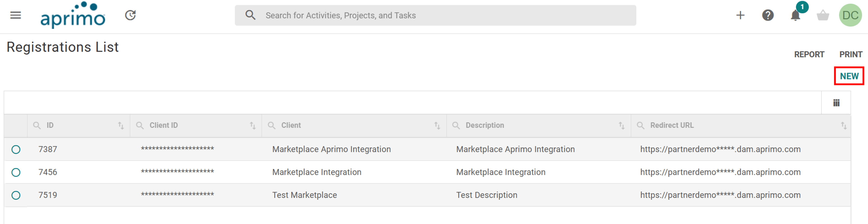Screen dimensions: 868x224
Task: Click the PRINT button
Action: (850, 55)
